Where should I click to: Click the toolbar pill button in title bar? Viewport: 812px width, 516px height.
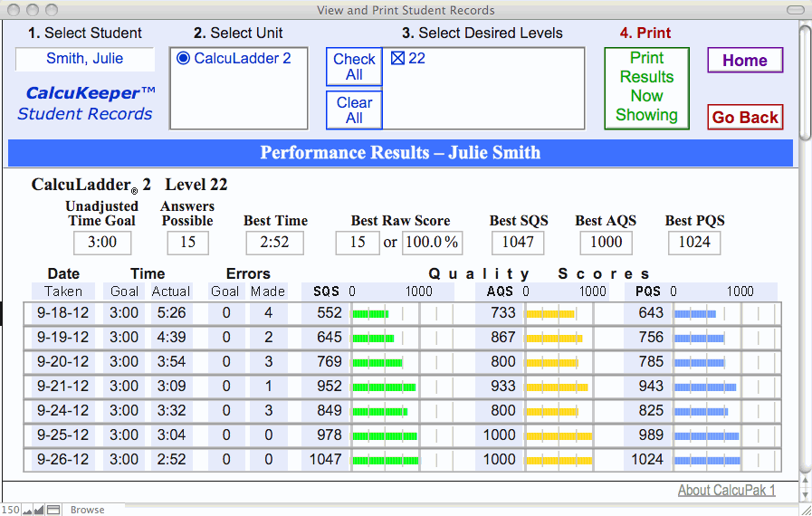point(795,10)
